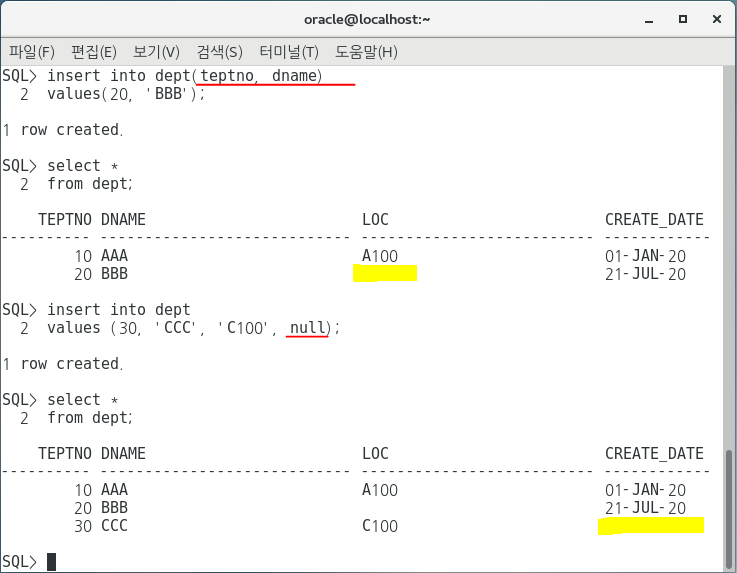Click the second LOC column header
The height and width of the screenshot is (573, 737).
[x=375, y=454]
